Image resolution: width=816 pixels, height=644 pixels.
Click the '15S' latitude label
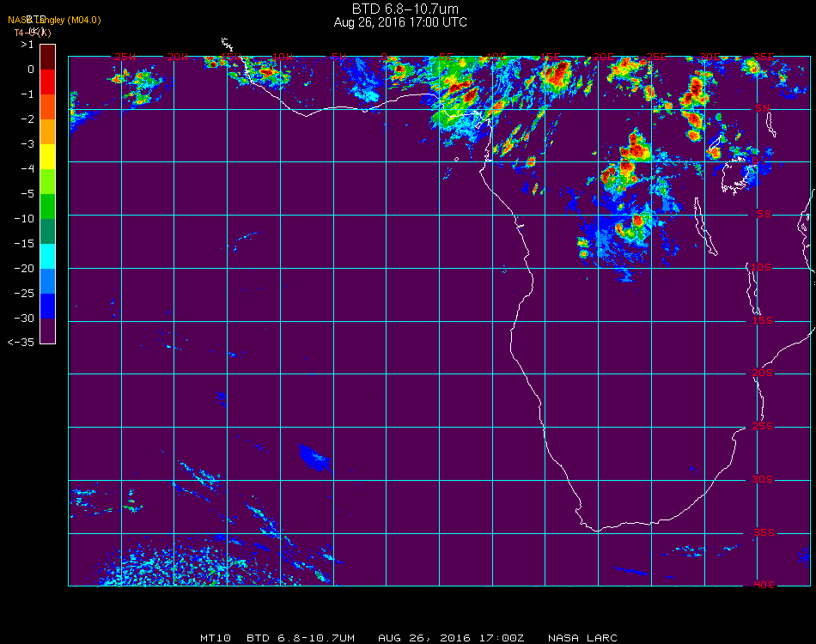763,320
